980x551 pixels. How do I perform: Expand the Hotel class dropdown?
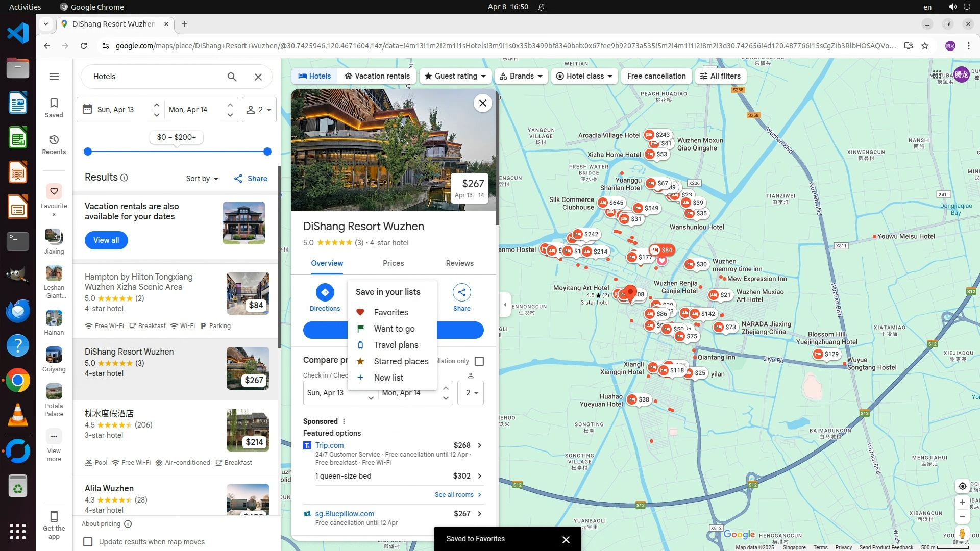(584, 76)
